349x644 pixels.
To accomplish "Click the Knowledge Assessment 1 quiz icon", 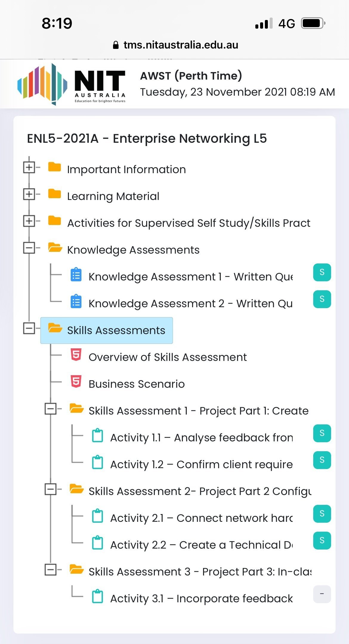I will click(x=76, y=275).
